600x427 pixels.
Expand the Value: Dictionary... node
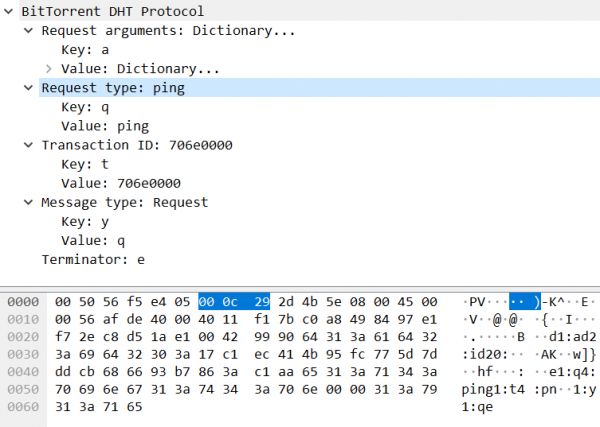(x=48, y=69)
